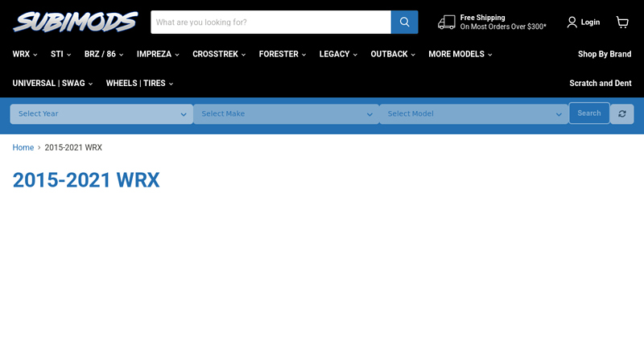Open the Select Model dropdown
644x362 pixels.
474,113
